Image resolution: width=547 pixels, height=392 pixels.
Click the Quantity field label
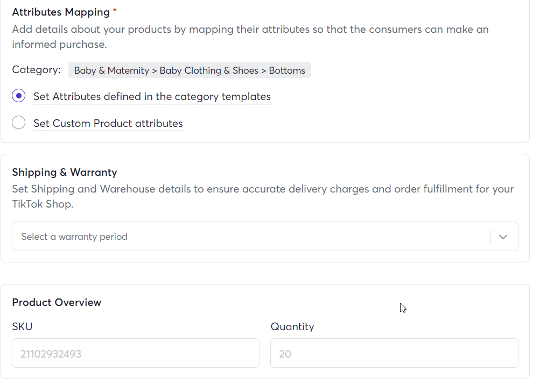[x=292, y=326]
